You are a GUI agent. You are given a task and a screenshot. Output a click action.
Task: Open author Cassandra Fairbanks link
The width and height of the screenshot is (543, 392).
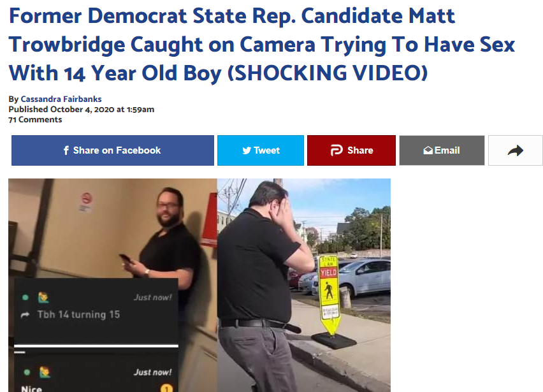pyautogui.click(x=61, y=99)
